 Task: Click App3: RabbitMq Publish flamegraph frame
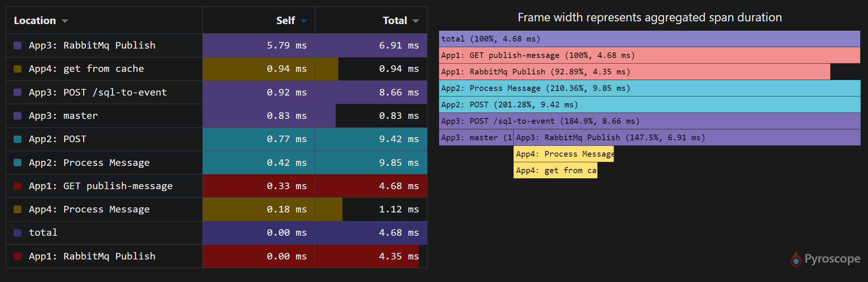point(687,138)
